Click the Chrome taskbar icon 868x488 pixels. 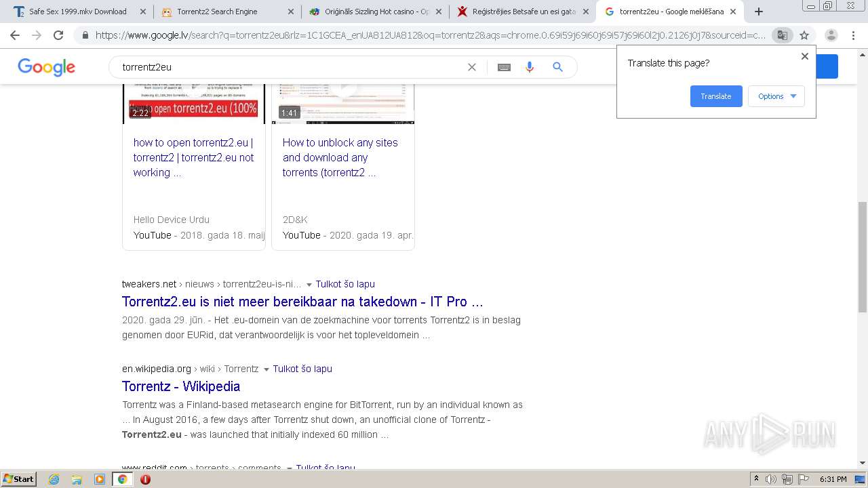click(123, 479)
